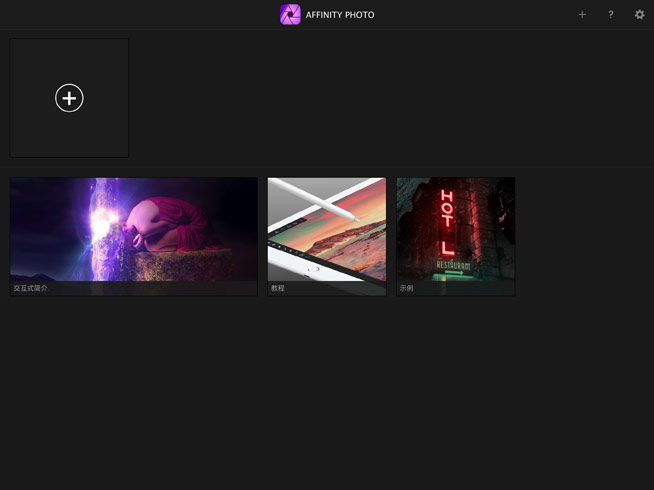This screenshot has width=654, height=490.
Task: Click the circled plus new document icon
Action: click(x=69, y=98)
